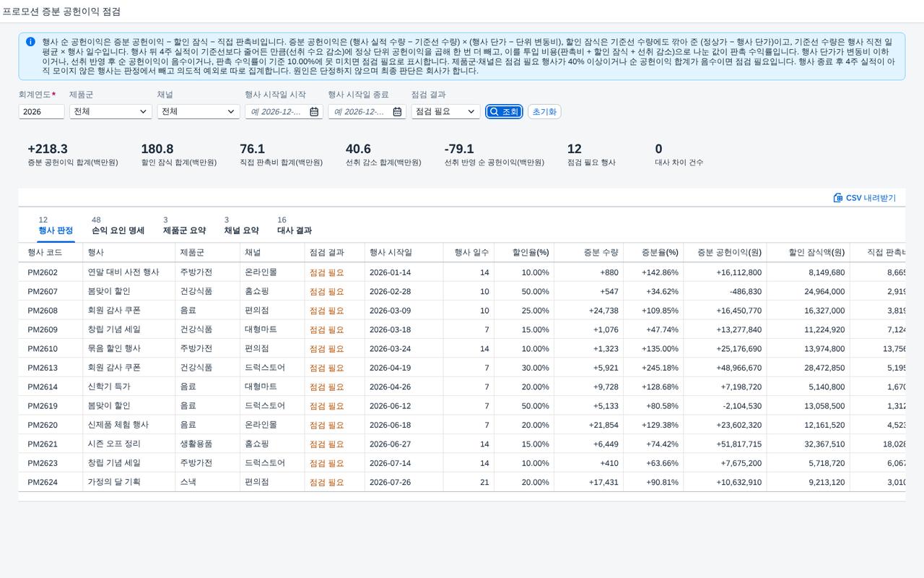This screenshot has width=924, height=578.
Task: Click the info icon in the description banner
Action: point(30,42)
